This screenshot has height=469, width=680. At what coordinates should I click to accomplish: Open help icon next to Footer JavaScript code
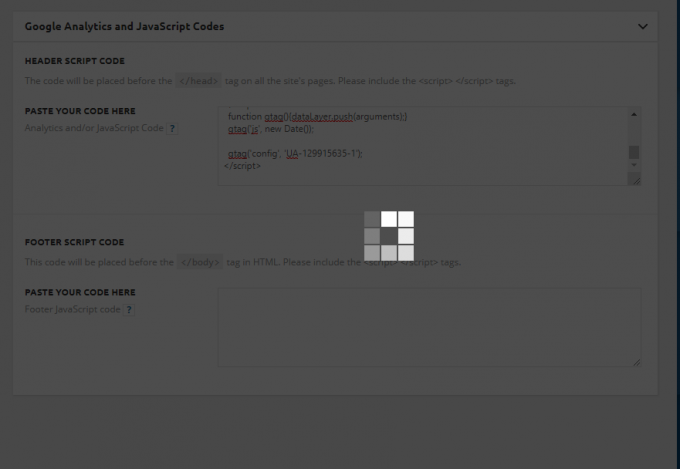point(129,310)
